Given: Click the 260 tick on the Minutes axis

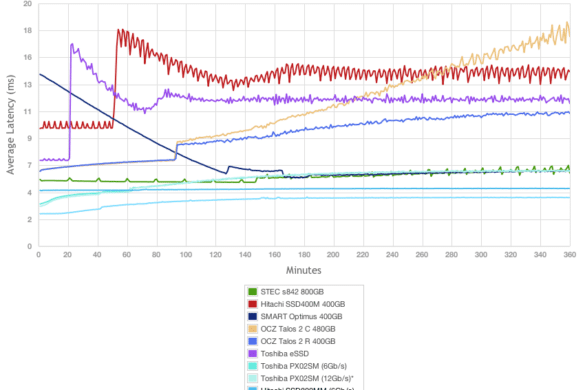Looking at the screenshot, I should tap(422, 255).
